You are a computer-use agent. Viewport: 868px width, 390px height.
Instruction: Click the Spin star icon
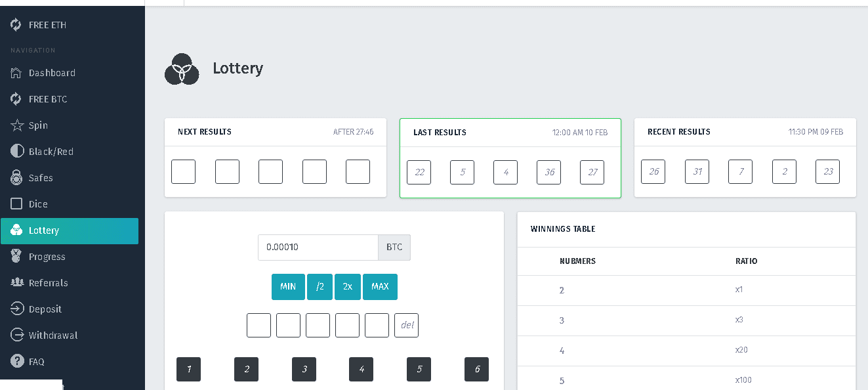pyautogui.click(x=16, y=125)
